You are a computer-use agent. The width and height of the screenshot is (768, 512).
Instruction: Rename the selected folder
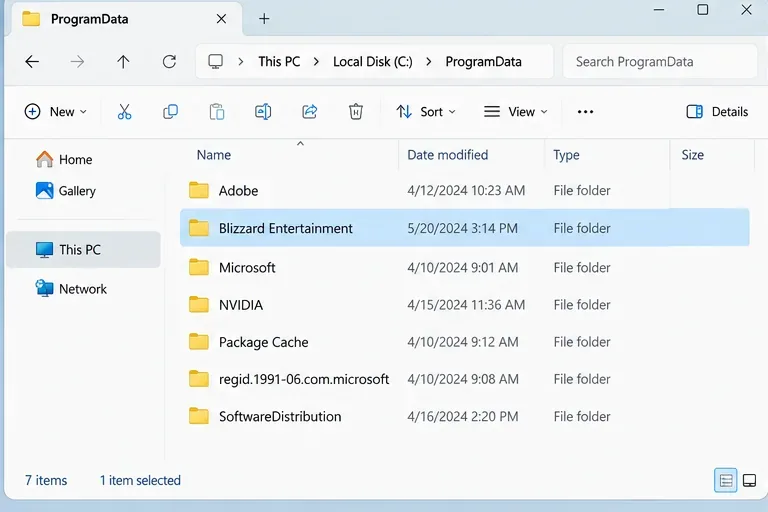tap(263, 112)
